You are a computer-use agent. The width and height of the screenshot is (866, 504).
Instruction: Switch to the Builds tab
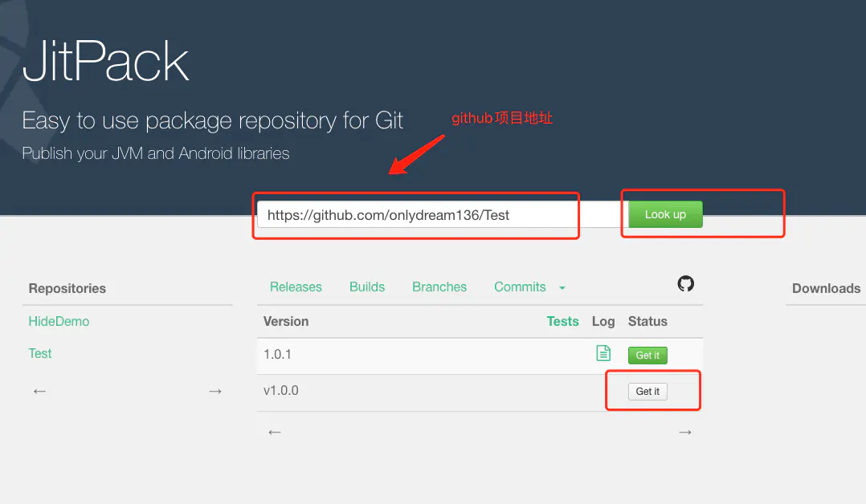click(366, 287)
